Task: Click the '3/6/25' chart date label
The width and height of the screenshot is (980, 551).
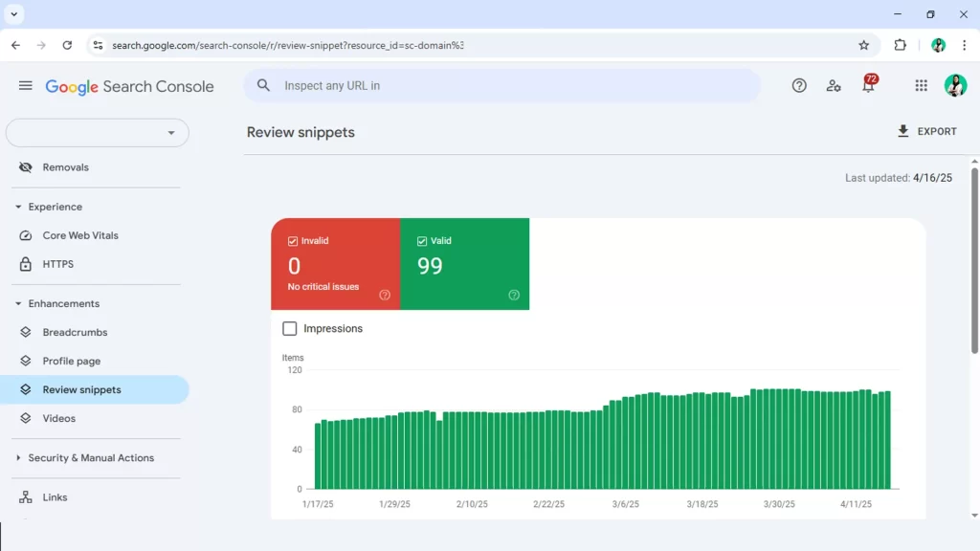Action: (x=626, y=504)
